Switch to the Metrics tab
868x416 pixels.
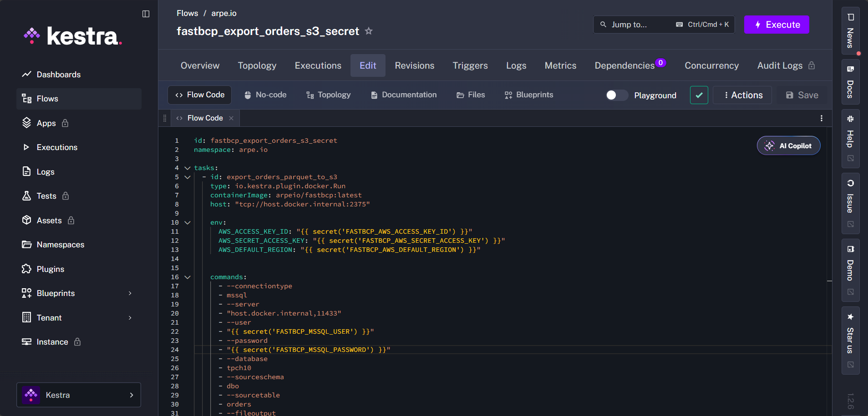tap(560, 65)
